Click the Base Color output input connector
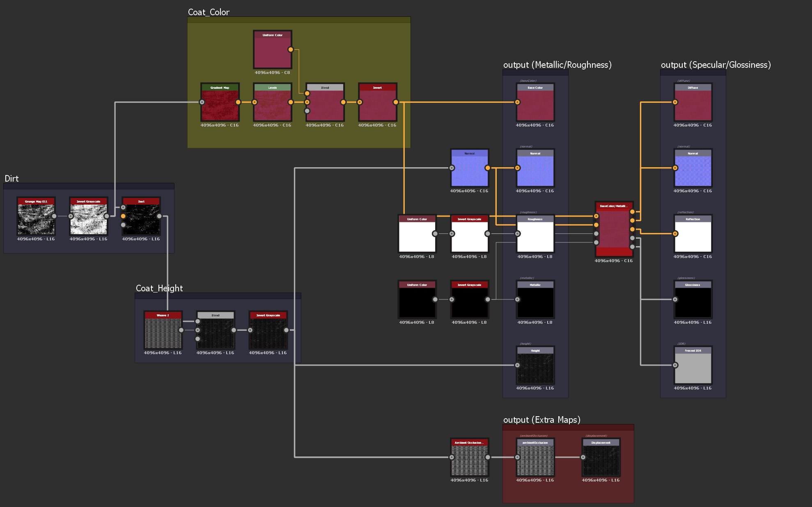Screen dimensions: 812x507 [x=517, y=102]
